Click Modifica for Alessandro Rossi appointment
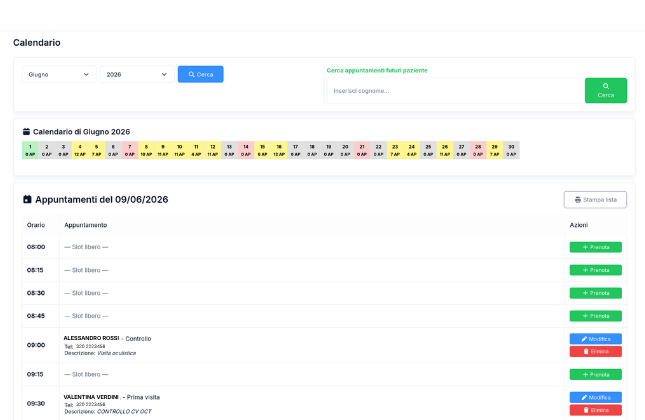The width and height of the screenshot is (645, 420). pyautogui.click(x=596, y=339)
